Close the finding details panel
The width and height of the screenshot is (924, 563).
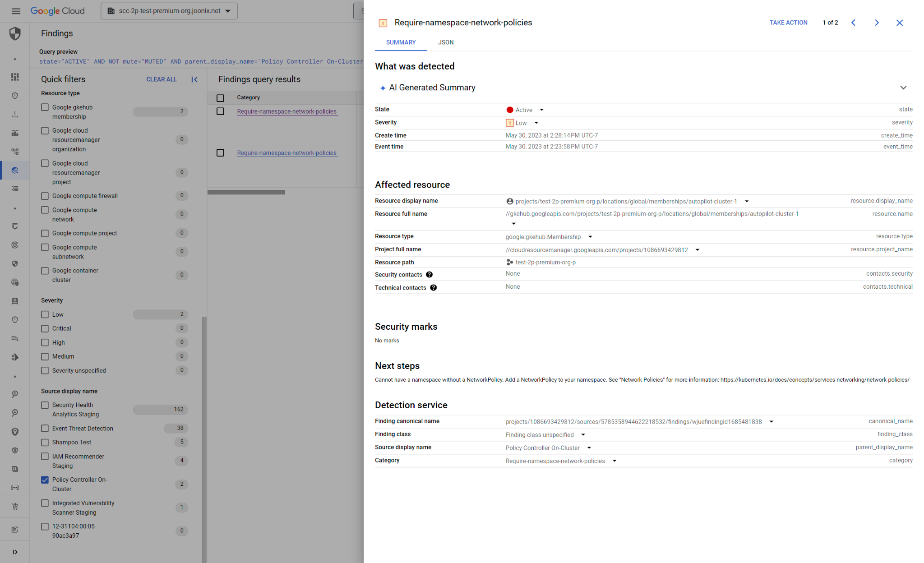(x=899, y=23)
